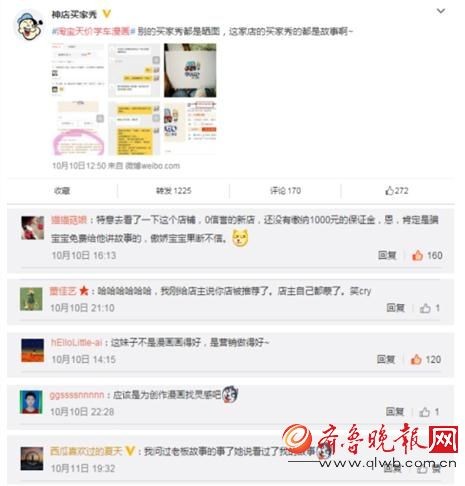This screenshot has width=465, height=486.
Task: Toggle like on comment with 160 likes
Action: click(x=427, y=255)
